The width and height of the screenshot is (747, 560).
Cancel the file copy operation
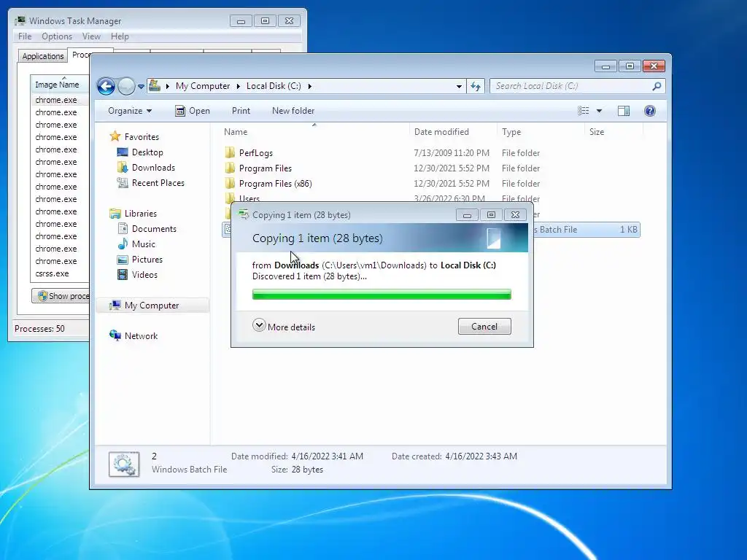484,327
